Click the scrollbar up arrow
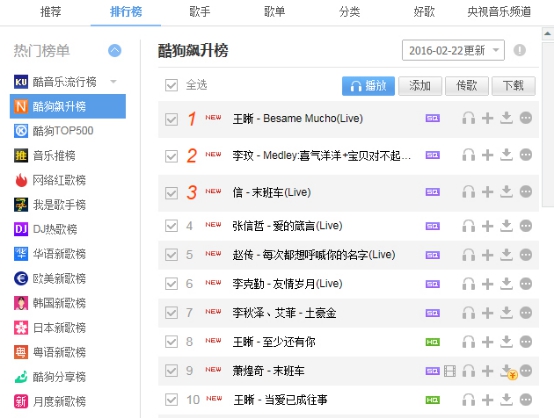This screenshot has height=419, width=554. click(548, 34)
